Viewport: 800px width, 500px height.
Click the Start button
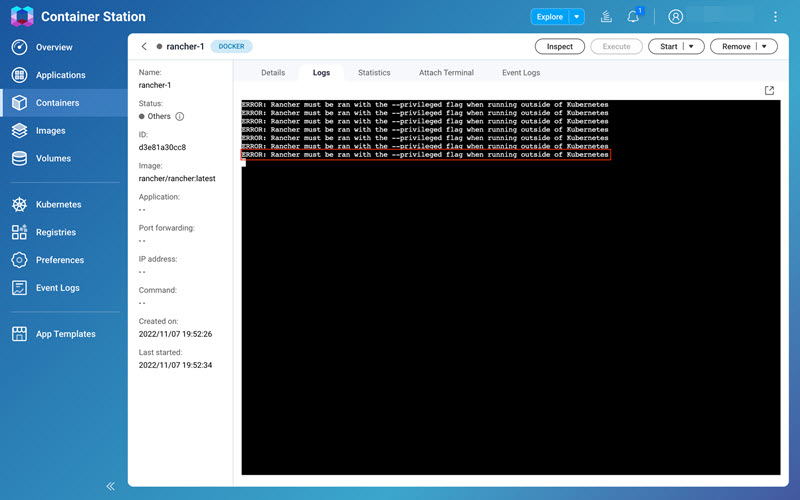668,46
